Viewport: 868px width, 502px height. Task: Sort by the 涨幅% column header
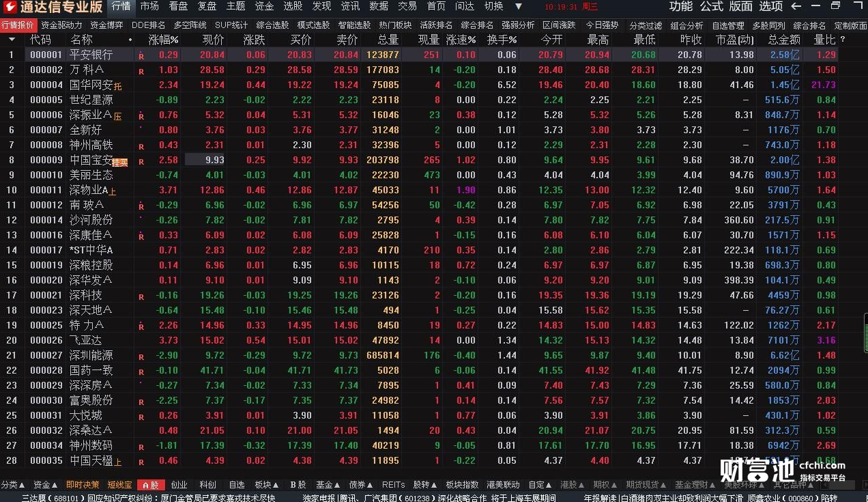[163, 40]
